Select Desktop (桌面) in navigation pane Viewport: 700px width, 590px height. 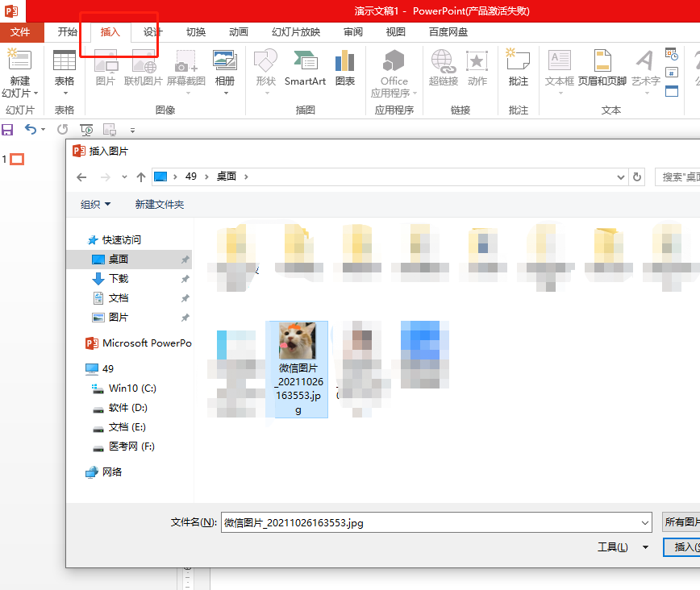[130, 260]
